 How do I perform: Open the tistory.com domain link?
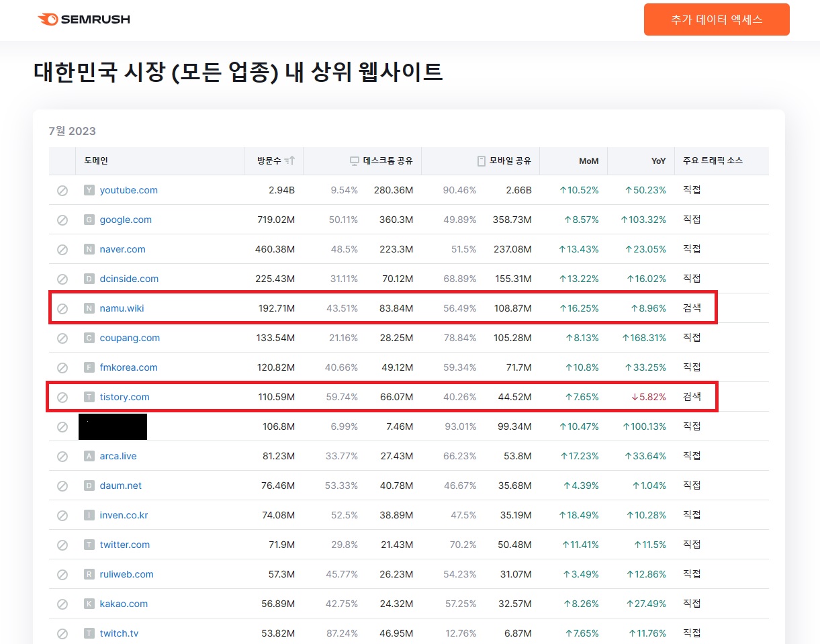(125, 397)
